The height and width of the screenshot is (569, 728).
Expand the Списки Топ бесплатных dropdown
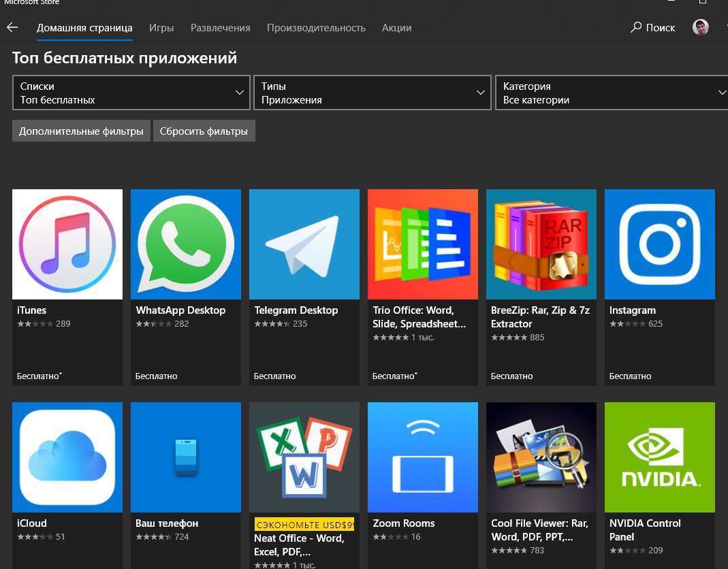coord(131,93)
